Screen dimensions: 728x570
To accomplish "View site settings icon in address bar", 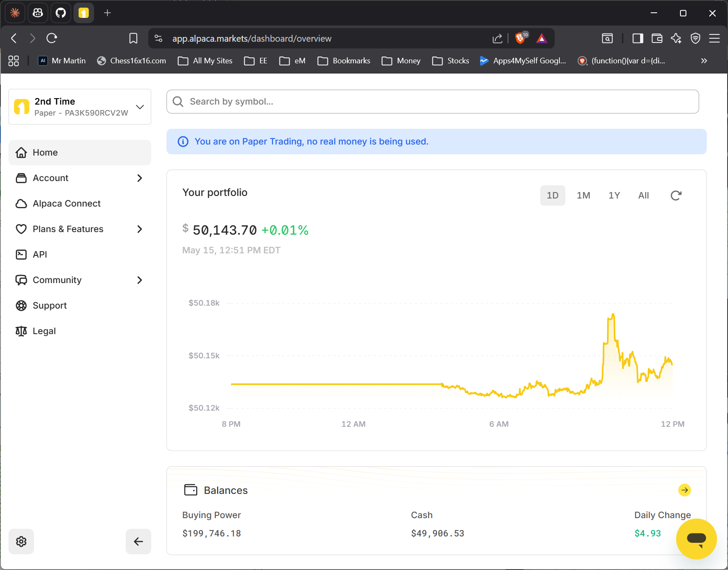I will tap(158, 38).
